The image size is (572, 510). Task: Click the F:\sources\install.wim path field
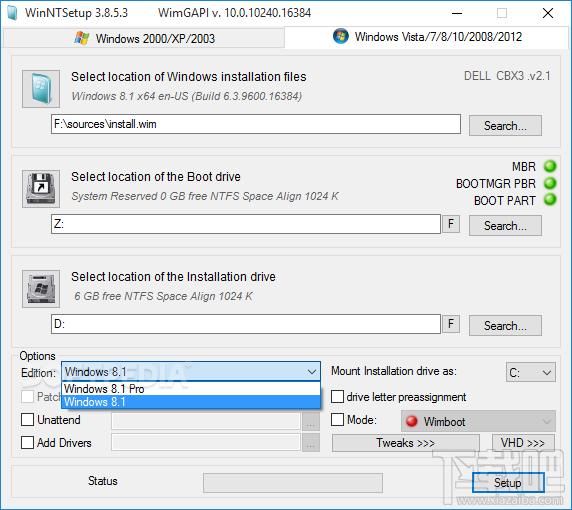(x=256, y=124)
